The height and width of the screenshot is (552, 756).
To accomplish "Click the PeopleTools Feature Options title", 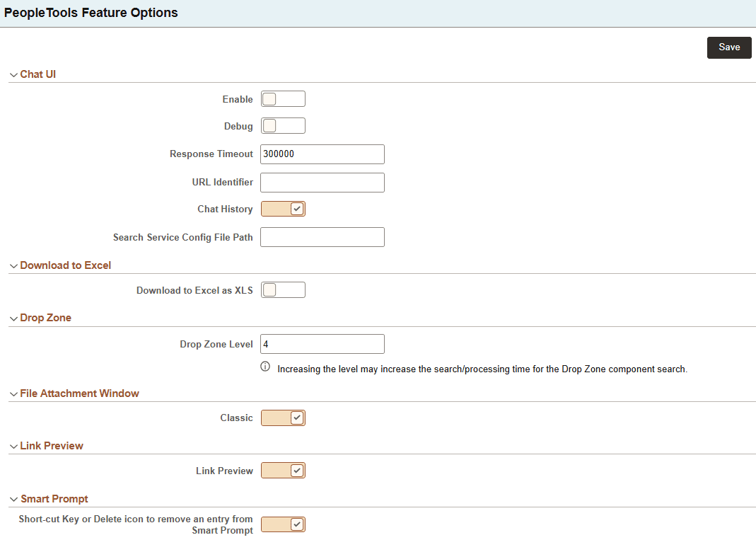I will 91,13.
